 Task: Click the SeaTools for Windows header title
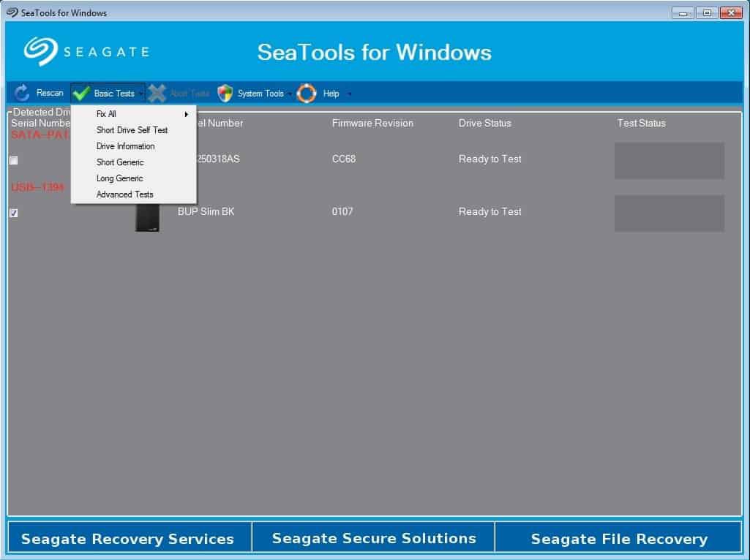click(374, 52)
